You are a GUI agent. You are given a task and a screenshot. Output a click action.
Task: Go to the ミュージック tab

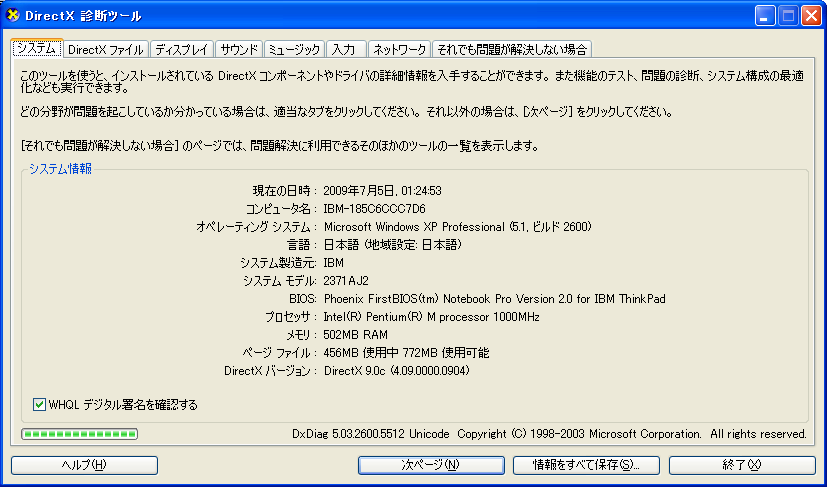point(294,50)
